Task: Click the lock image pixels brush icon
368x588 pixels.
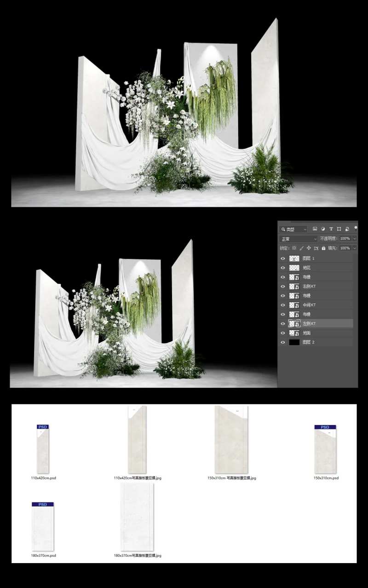Action: click(x=301, y=248)
